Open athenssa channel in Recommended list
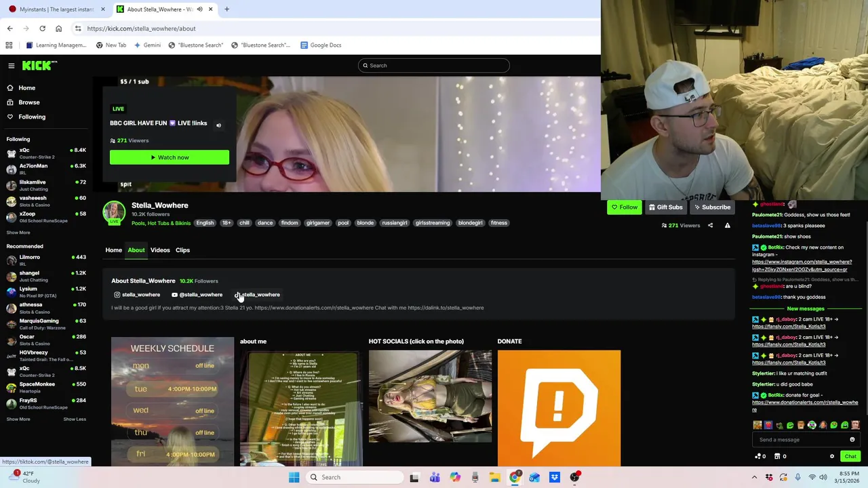Viewport: 868px width, 488px height. 46,308
